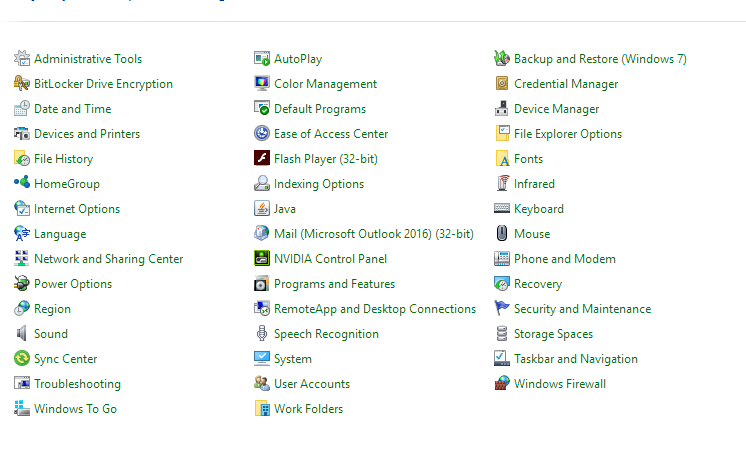Viewport: 746px width, 450px height.
Task: Click the Windows To Go icon
Action: tap(22, 409)
